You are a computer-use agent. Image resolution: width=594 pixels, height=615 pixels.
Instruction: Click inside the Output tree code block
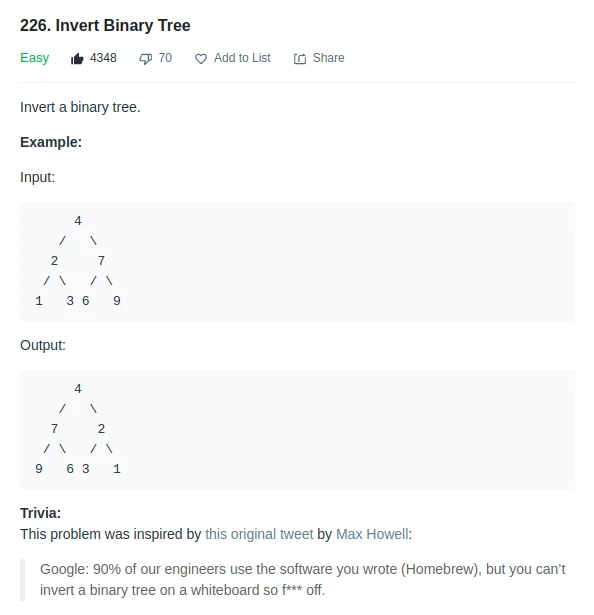coord(297,430)
